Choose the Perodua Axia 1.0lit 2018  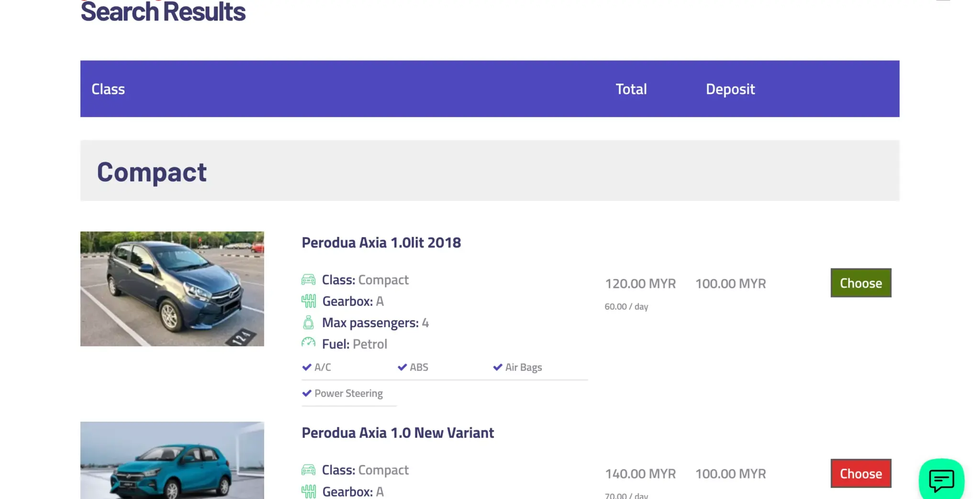860,283
